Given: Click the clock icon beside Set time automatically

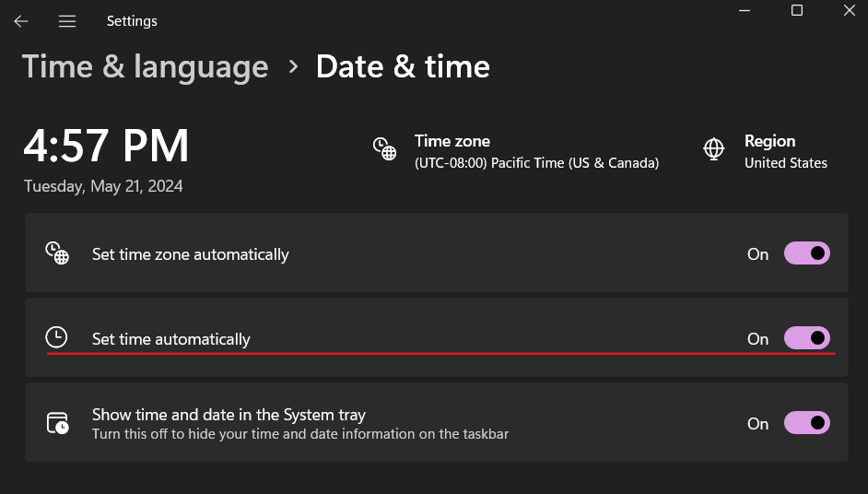Looking at the screenshot, I should pyautogui.click(x=56, y=337).
